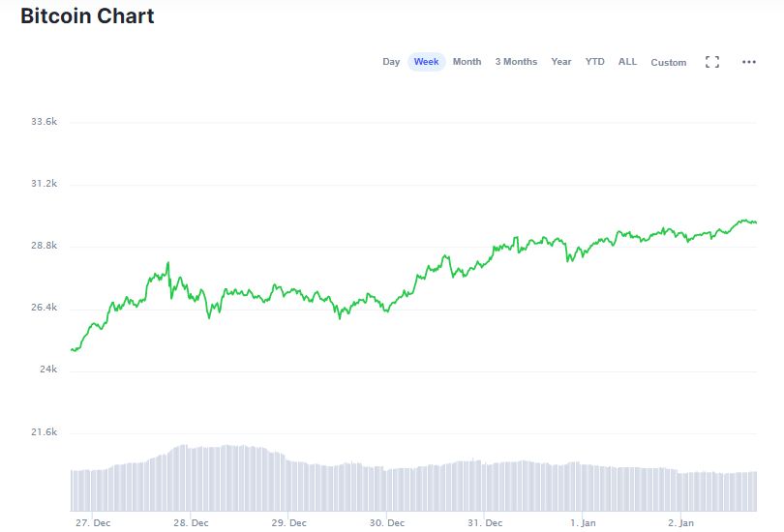Viewport: 784px width, 532px height.
Task: Click the 33.6k price axis label
Action: click(x=45, y=122)
